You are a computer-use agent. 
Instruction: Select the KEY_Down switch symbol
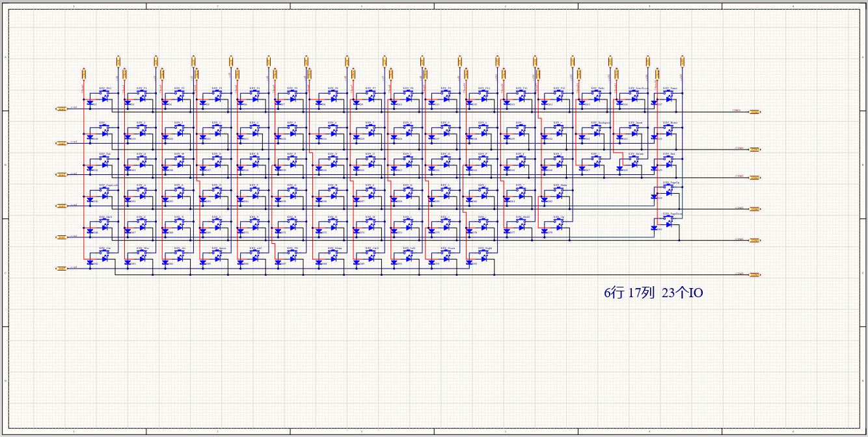click(x=446, y=253)
